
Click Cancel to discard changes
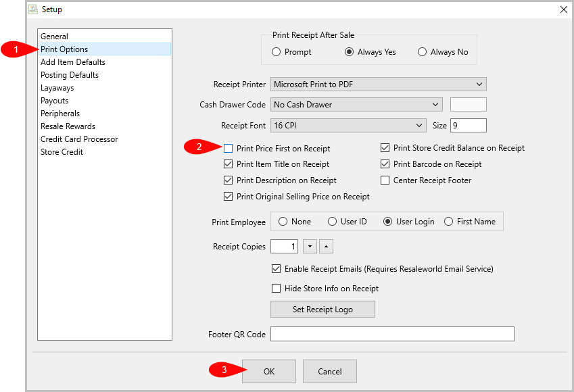[x=330, y=371]
